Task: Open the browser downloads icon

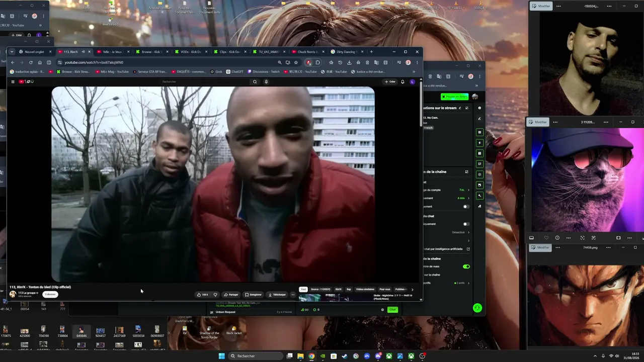Action: tap(349, 62)
